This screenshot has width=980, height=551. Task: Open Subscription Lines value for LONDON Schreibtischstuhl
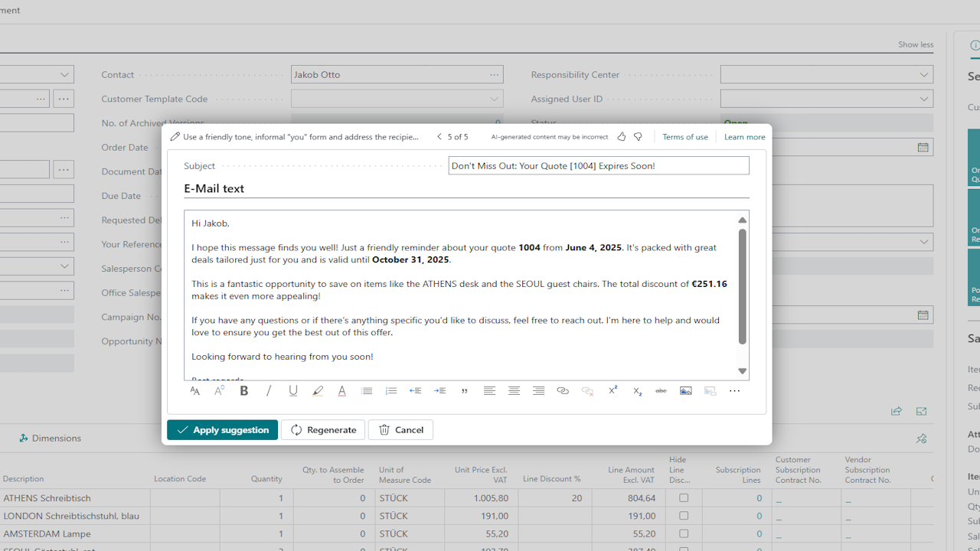pos(759,517)
